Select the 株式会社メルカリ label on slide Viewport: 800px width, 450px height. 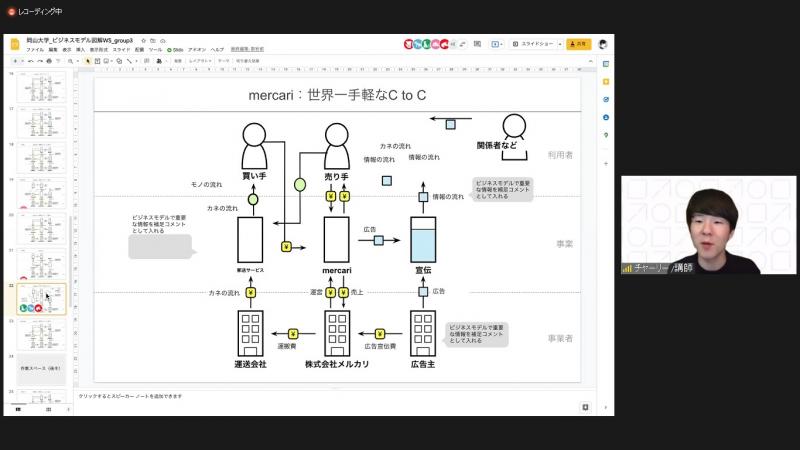click(x=337, y=364)
